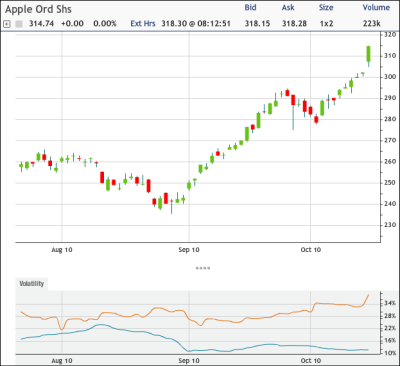The image size is (400, 366).
Task: Click the tall green candle near 310
Action: (x=368, y=54)
